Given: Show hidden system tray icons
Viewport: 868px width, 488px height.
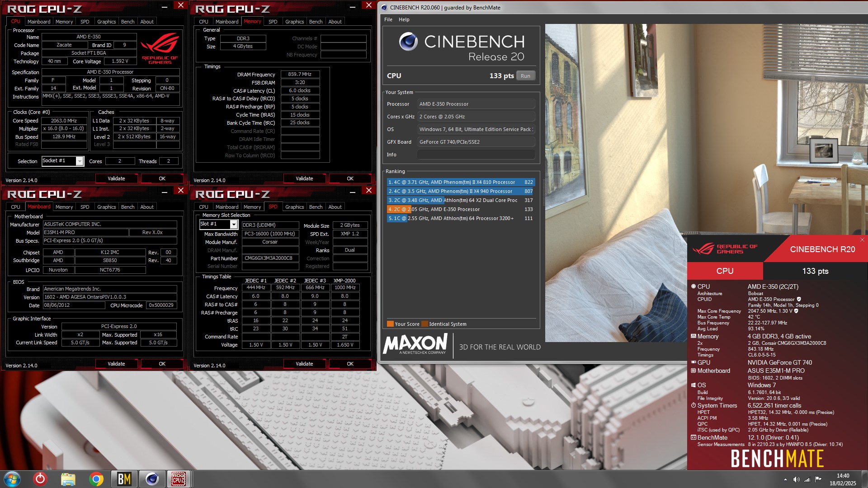Looking at the screenshot, I should [x=785, y=479].
